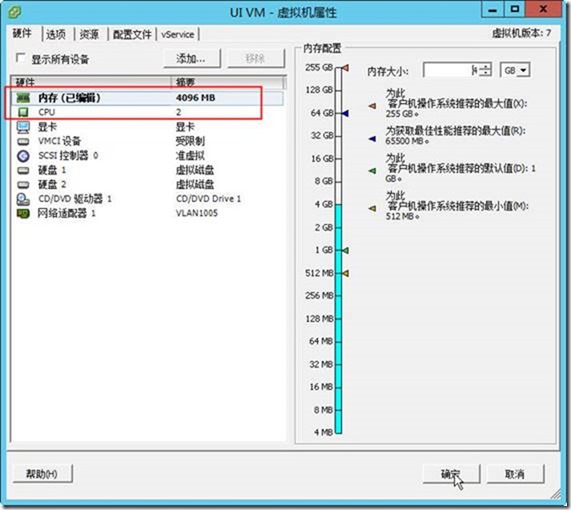Switch to the vService tab

click(178, 34)
